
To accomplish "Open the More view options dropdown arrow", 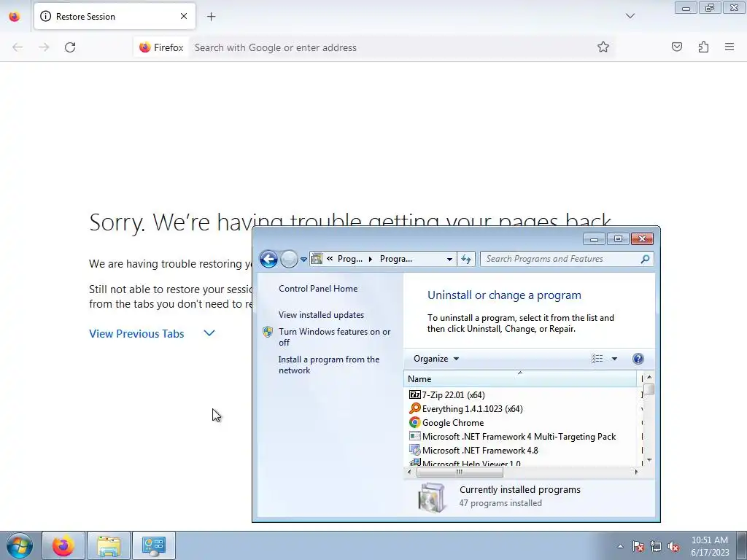I will 614,359.
